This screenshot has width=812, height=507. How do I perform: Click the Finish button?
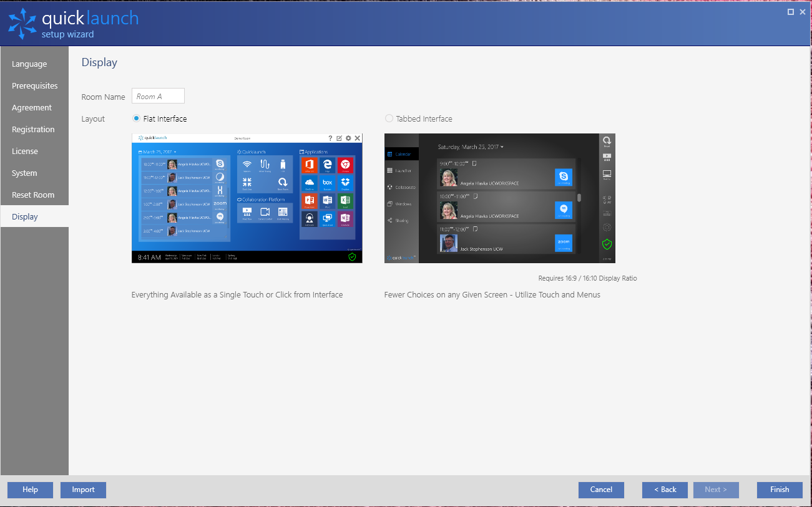pos(779,490)
